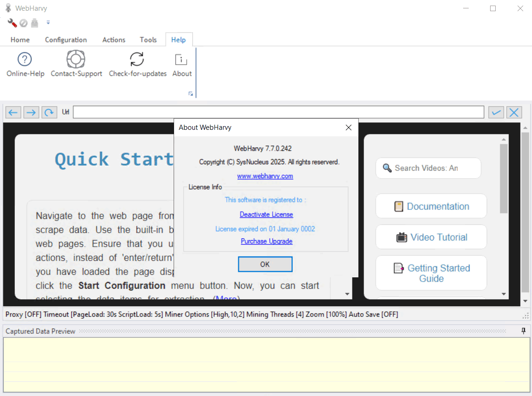Click the grey stamp icon in quick access toolbar
This screenshot has height=396, width=532.
coord(34,23)
